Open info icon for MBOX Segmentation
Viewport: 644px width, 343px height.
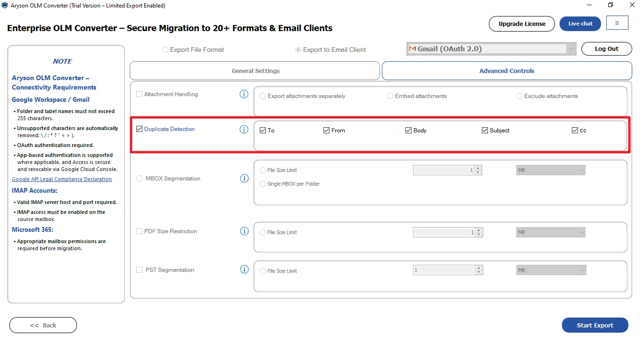244,179
